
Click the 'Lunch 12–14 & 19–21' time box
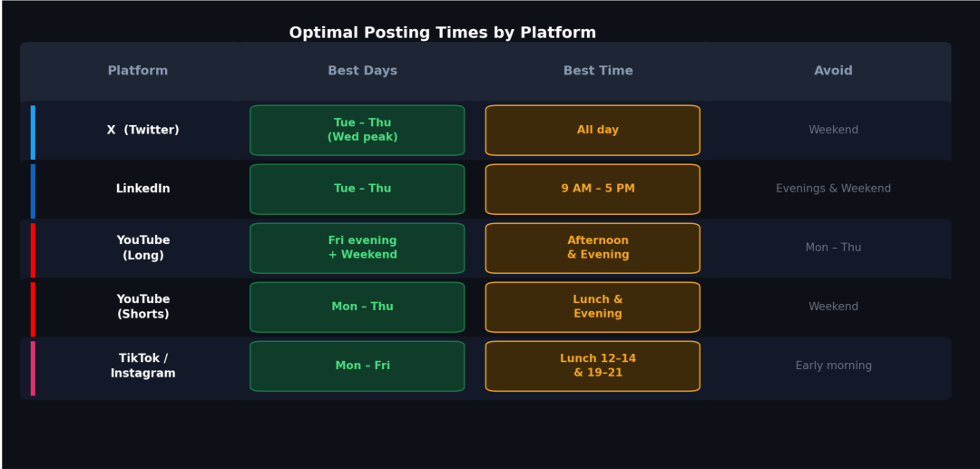click(x=593, y=366)
